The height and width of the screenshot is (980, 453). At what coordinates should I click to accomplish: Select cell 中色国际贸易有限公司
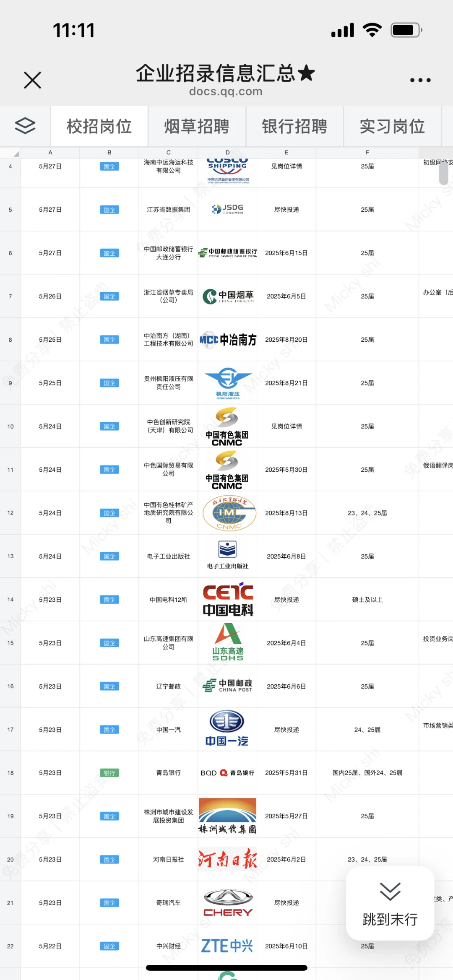point(169,470)
